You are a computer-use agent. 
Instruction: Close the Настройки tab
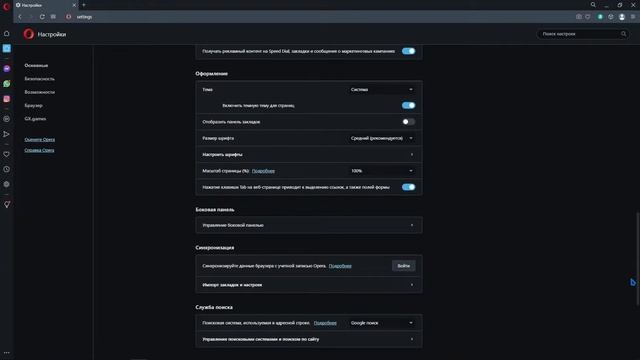74,5
